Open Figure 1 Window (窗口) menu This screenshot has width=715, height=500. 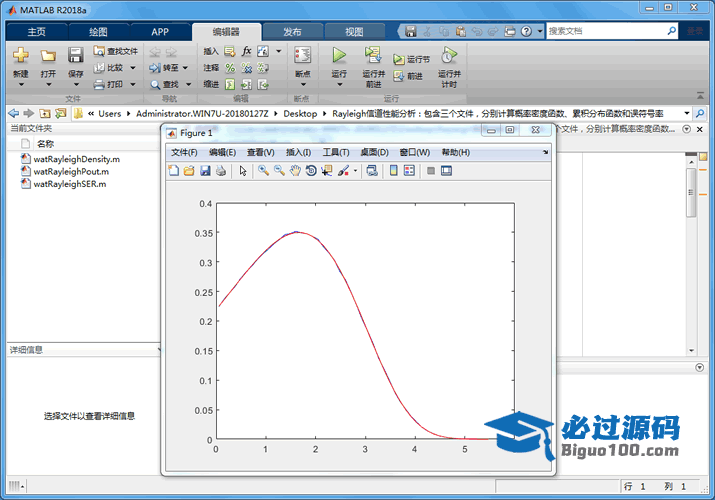414,152
